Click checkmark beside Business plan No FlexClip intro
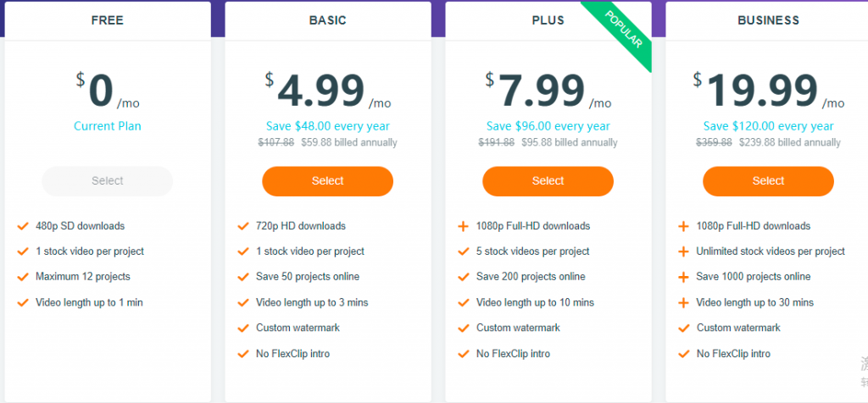Viewport: 868px width, 403px height. tap(684, 354)
